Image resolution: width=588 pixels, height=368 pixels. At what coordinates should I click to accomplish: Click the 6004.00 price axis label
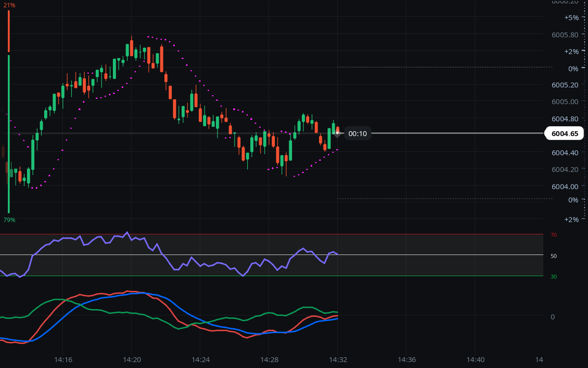(564, 186)
